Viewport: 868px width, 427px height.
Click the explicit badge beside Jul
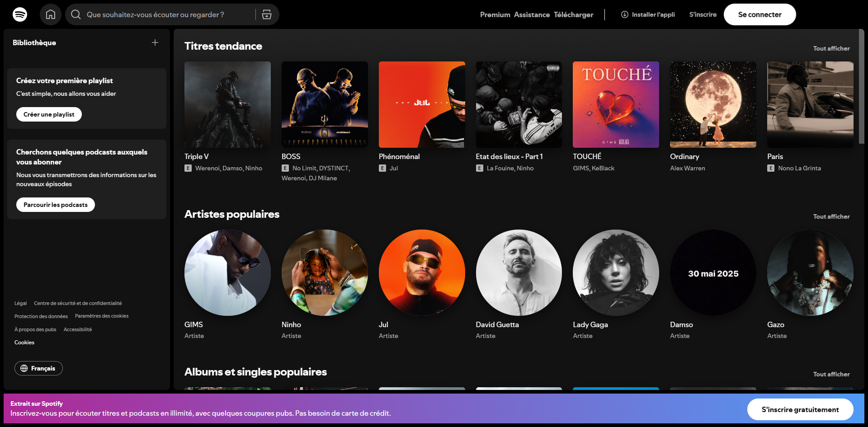coord(382,168)
